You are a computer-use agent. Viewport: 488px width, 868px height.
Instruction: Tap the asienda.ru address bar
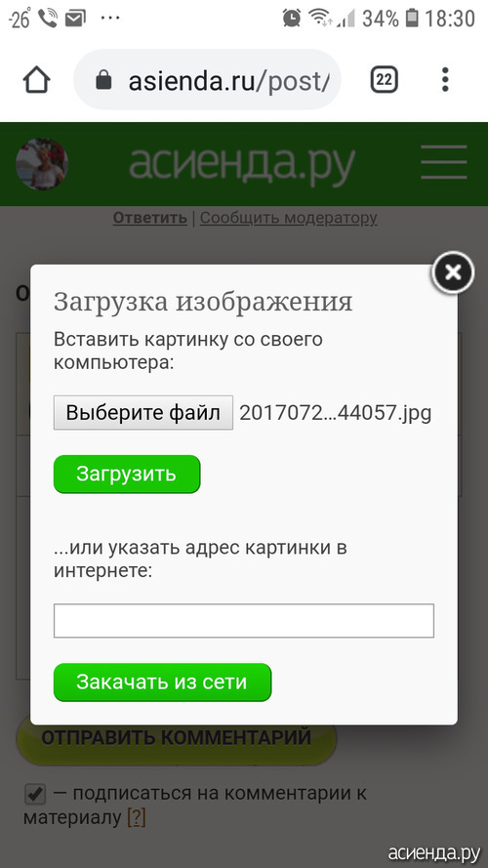coord(208,80)
